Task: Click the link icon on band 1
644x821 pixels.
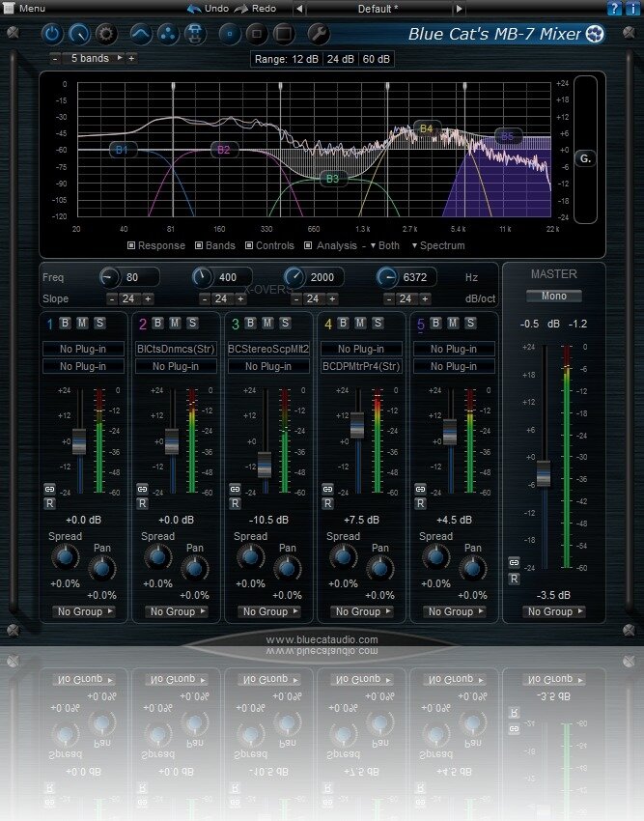Action: [x=50, y=489]
